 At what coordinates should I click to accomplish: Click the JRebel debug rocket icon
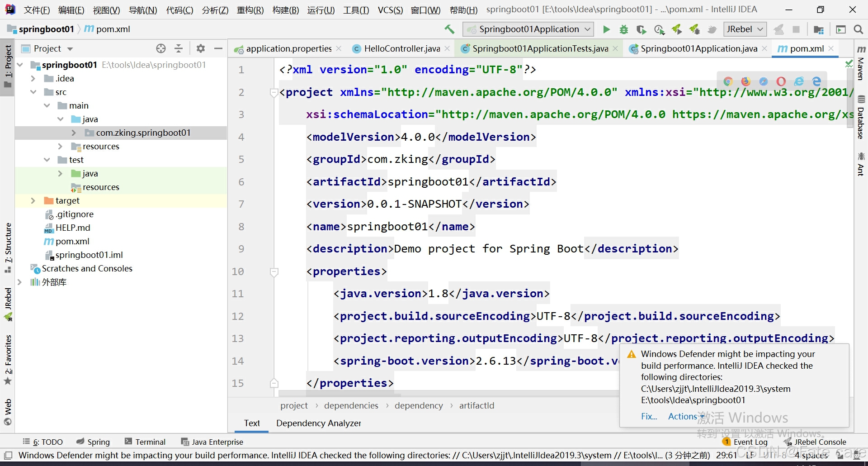(694, 29)
